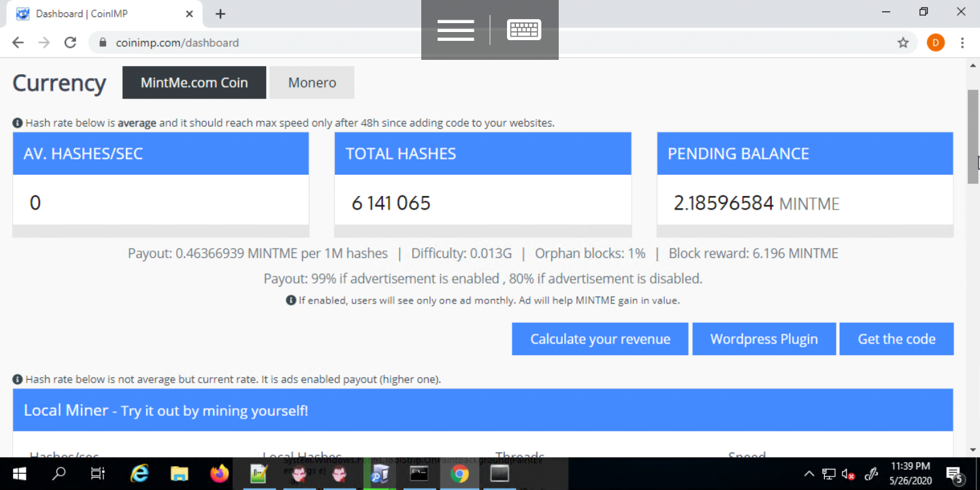Screen dimensions: 980x490
Task: Launch Firefox from the taskbar
Action: point(219,474)
